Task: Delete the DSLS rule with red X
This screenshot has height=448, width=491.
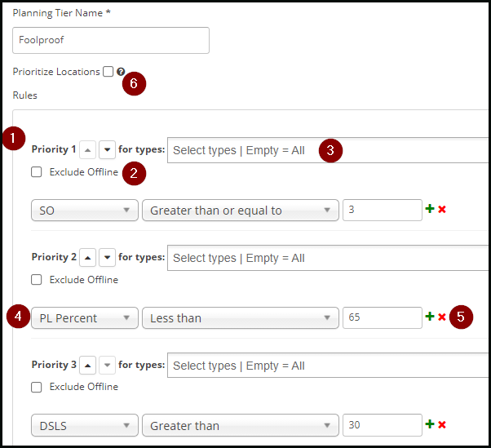Action: click(442, 424)
